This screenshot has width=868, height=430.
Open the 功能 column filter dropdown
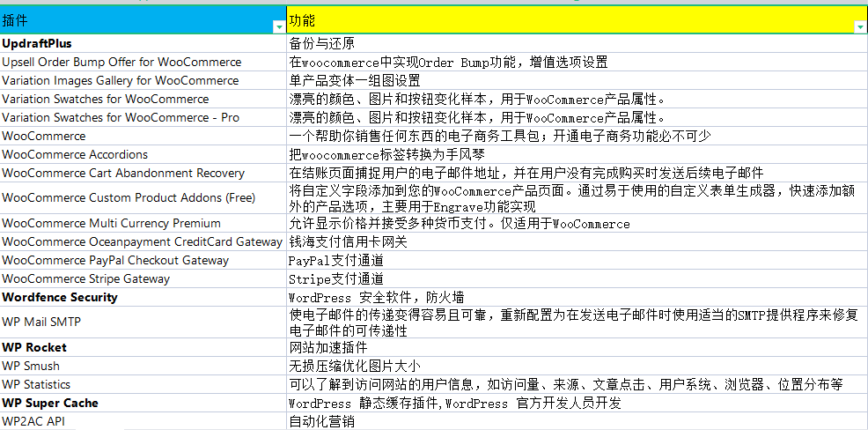(860, 26)
